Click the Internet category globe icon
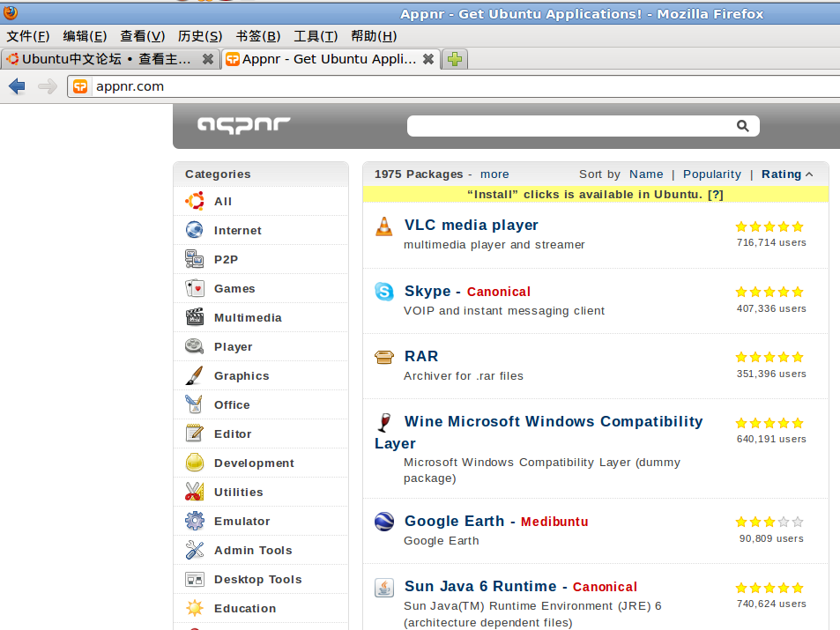840x630 pixels. (195, 230)
